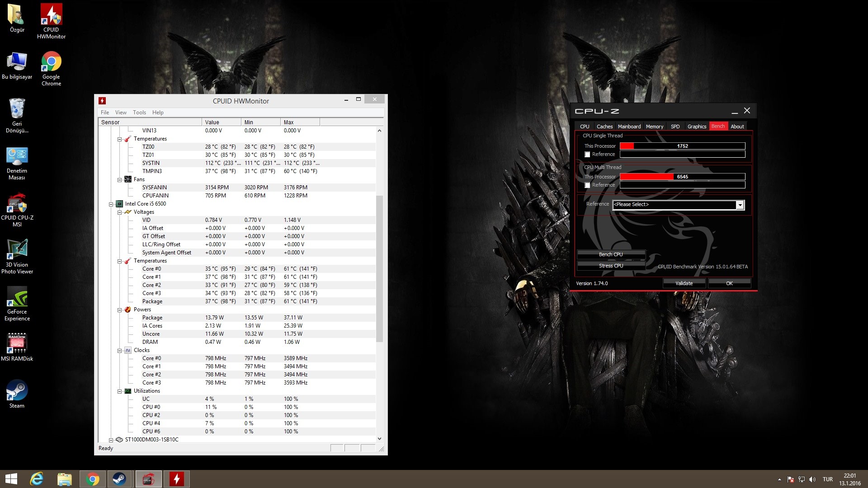Collapse the Clocks group

119,351
